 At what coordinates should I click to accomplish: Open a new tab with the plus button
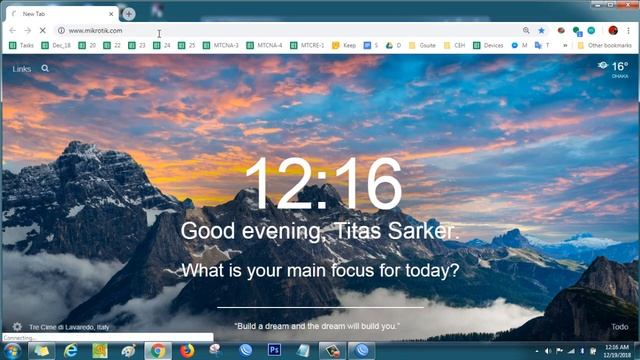pyautogui.click(x=129, y=14)
